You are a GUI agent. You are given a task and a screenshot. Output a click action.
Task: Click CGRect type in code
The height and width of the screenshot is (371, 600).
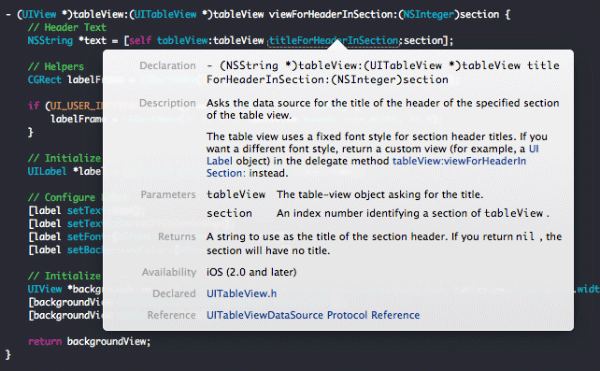click(x=44, y=80)
